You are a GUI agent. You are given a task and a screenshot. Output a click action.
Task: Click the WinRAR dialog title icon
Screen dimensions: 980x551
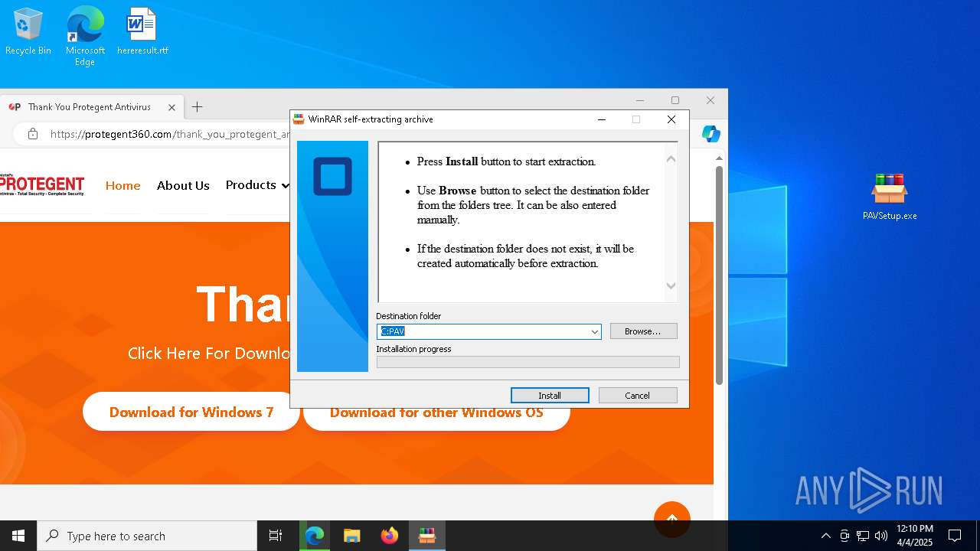click(299, 119)
